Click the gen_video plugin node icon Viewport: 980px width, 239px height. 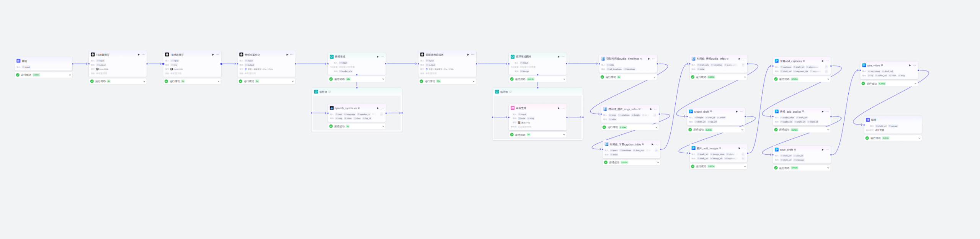[864, 65]
